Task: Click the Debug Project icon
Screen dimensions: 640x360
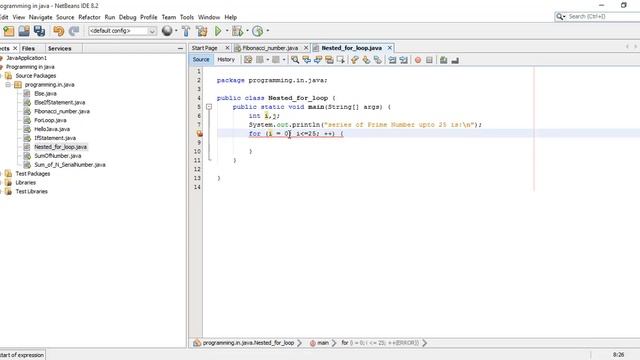Action: (237, 31)
